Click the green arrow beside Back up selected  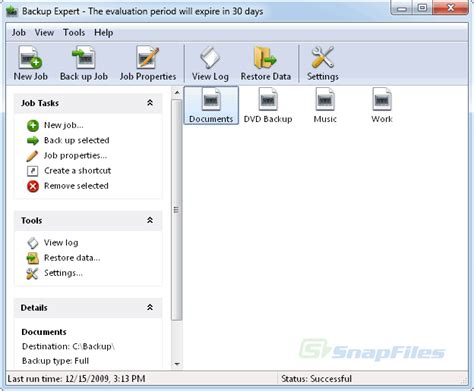coord(33,141)
